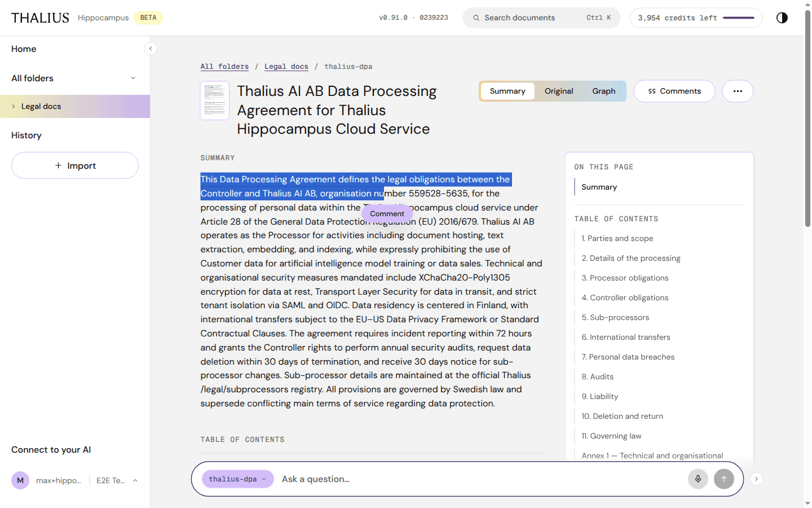Jump to 3. Processor obligations
Image resolution: width=812 pixels, height=508 pixels.
pyautogui.click(x=625, y=278)
